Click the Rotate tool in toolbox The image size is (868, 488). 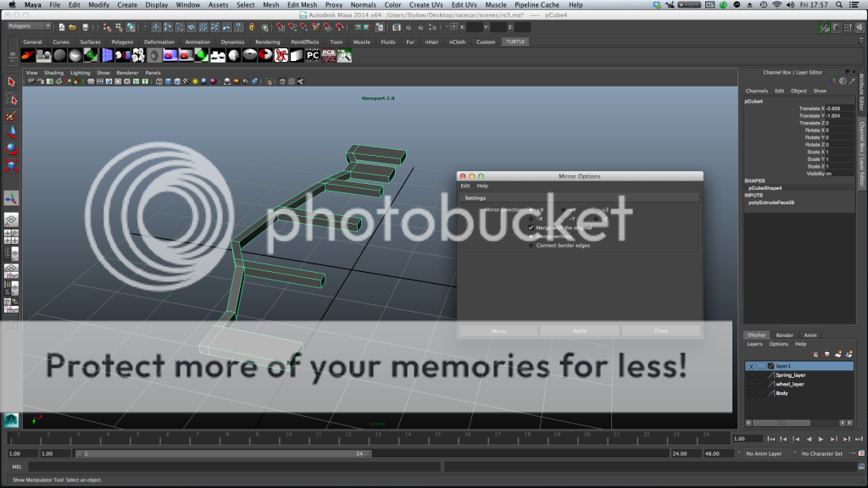coord(12,148)
